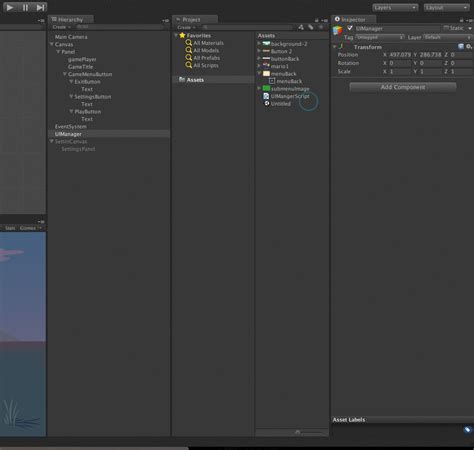Screen dimensions: 474x450
Task: Open the Layers dropdown
Action: (x=395, y=7)
